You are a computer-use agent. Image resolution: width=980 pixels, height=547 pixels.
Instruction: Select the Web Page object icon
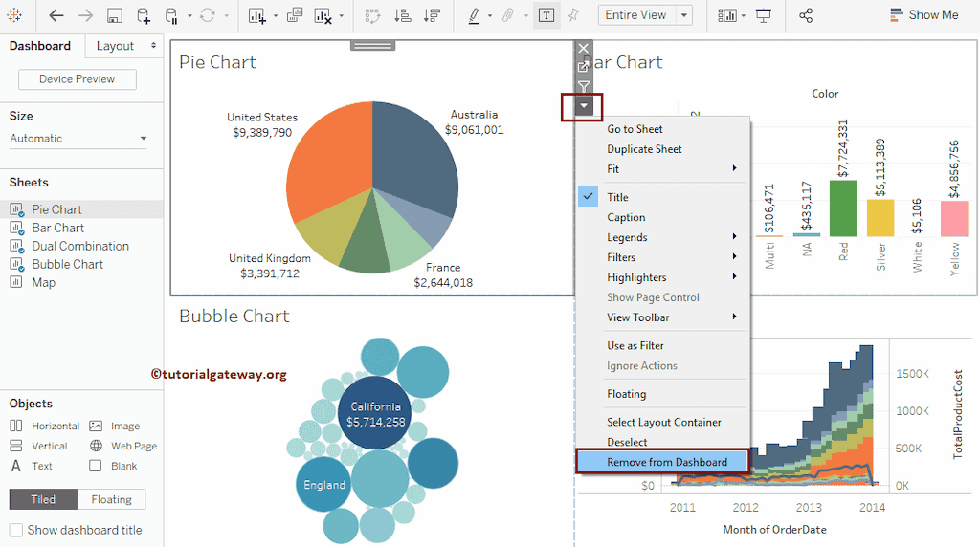(x=96, y=446)
